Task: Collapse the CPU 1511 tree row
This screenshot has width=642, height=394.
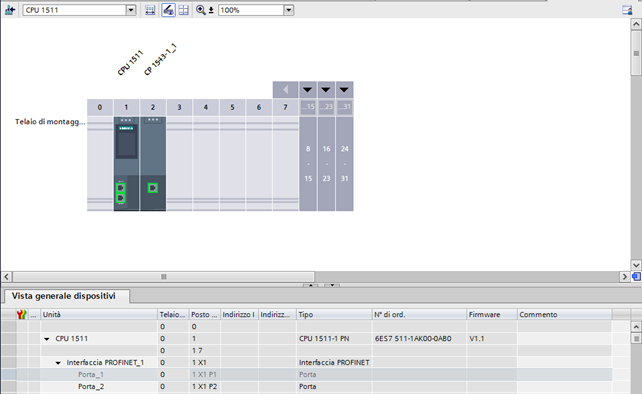Action: click(x=47, y=339)
